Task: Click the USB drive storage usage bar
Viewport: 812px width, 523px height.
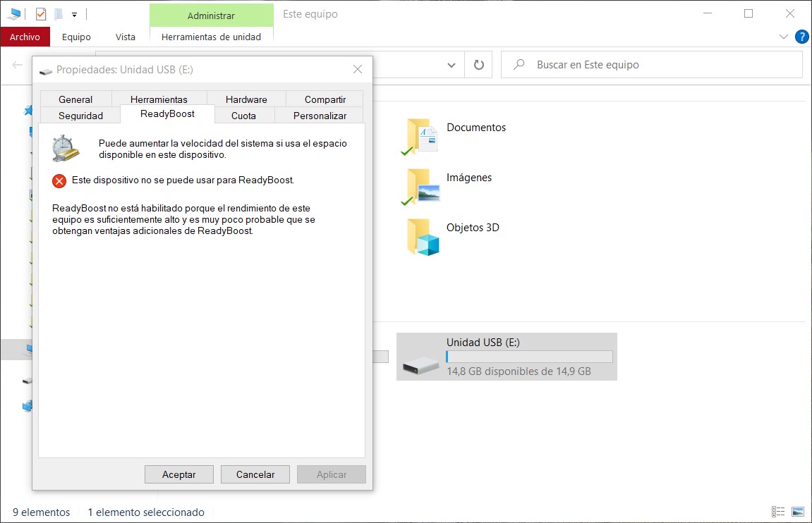Action: [529, 357]
